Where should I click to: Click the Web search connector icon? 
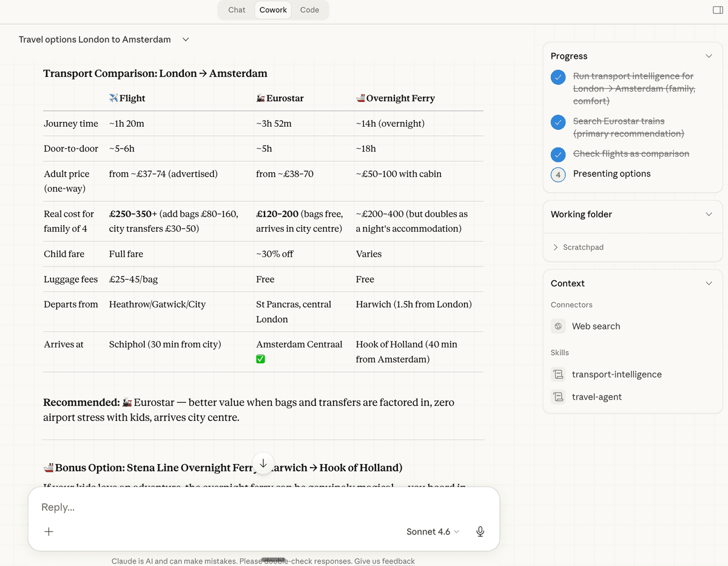point(558,326)
